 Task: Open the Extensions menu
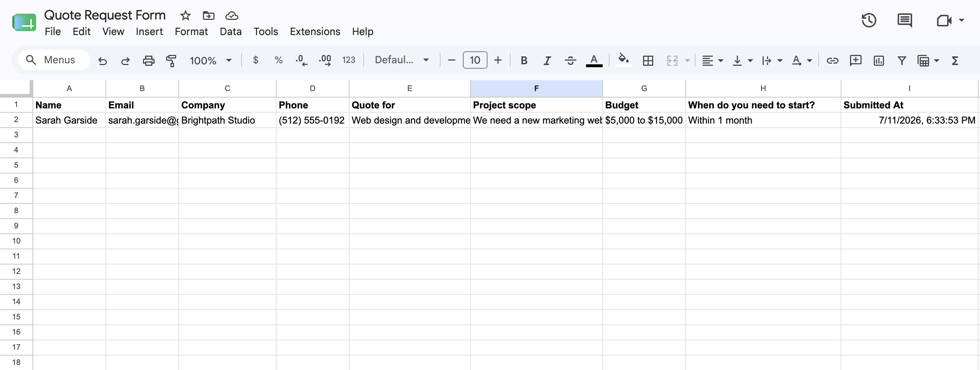315,31
